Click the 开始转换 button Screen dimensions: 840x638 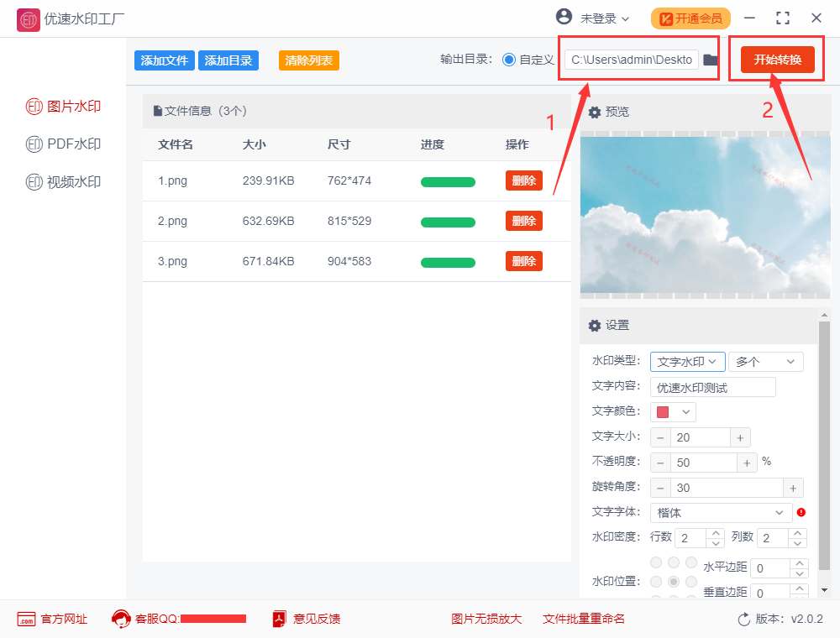(777, 60)
